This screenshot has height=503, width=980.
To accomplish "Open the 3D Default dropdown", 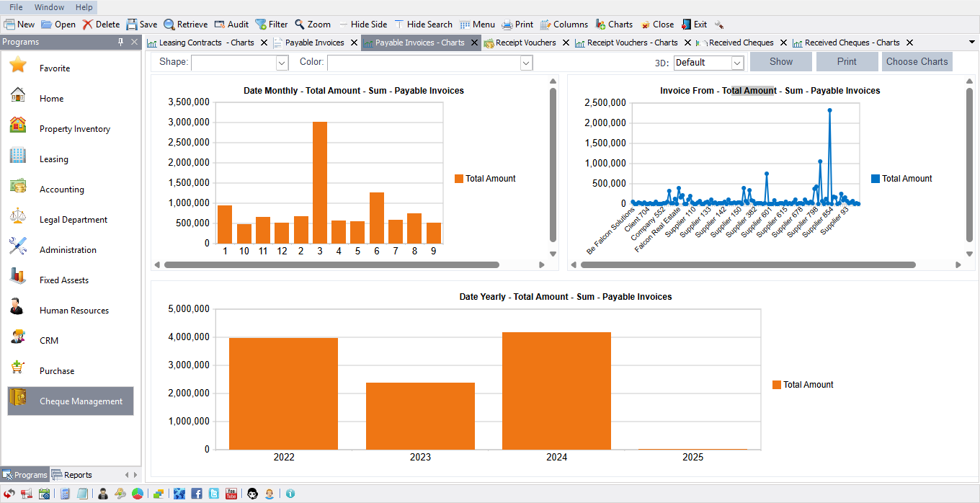I will point(736,63).
